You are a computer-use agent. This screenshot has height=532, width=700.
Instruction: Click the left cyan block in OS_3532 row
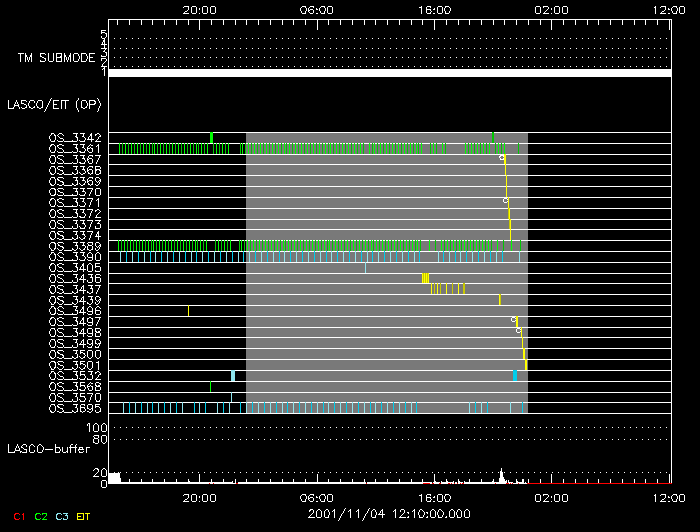click(x=232, y=376)
